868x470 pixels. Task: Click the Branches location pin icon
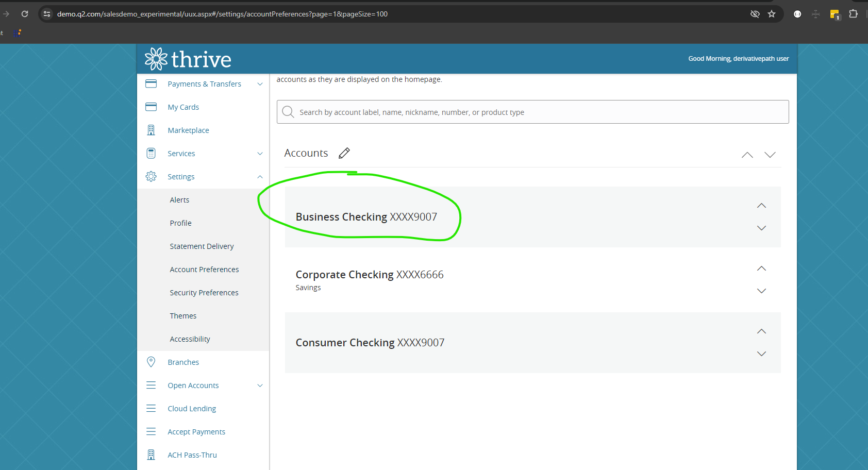151,362
